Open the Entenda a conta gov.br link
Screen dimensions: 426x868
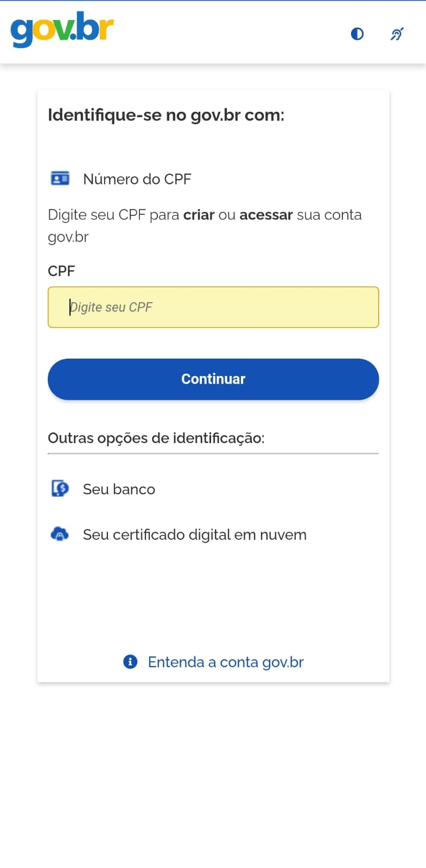225,662
